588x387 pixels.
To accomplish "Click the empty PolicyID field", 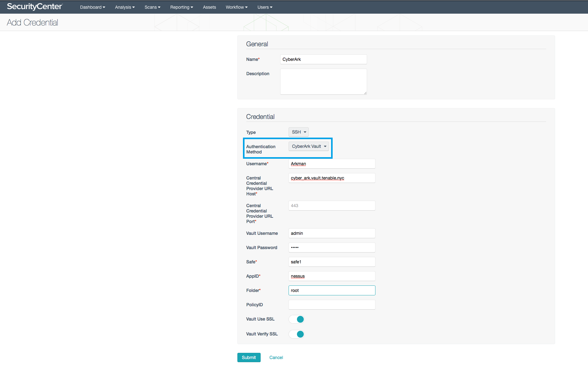I will coord(332,305).
